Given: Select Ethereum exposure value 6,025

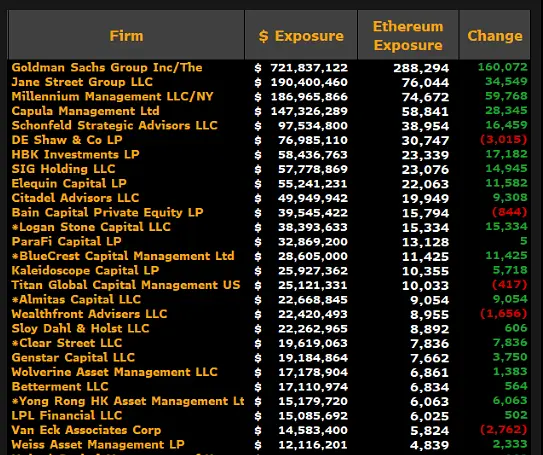Looking at the screenshot, I should pyautogui.click(x=429, y=416).
